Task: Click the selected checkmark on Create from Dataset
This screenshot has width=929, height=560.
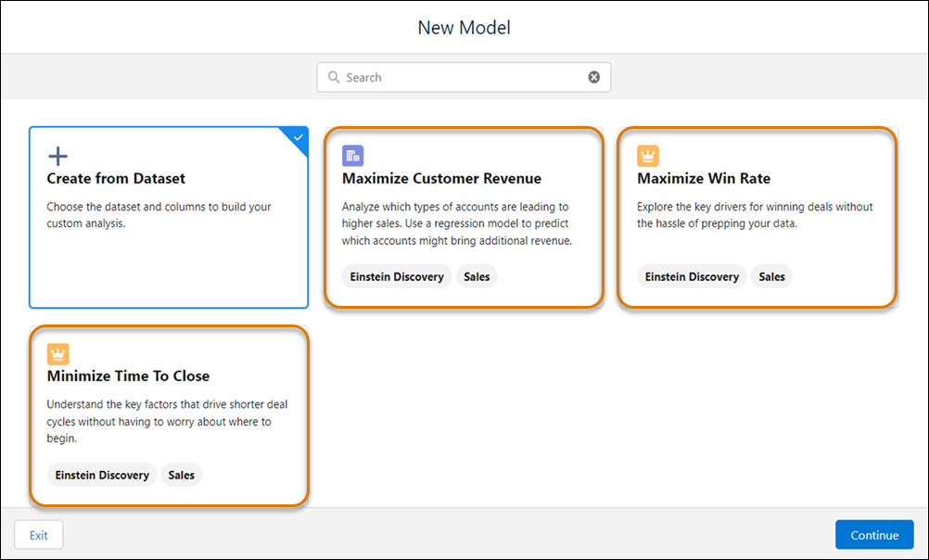Action: [299, 137]
